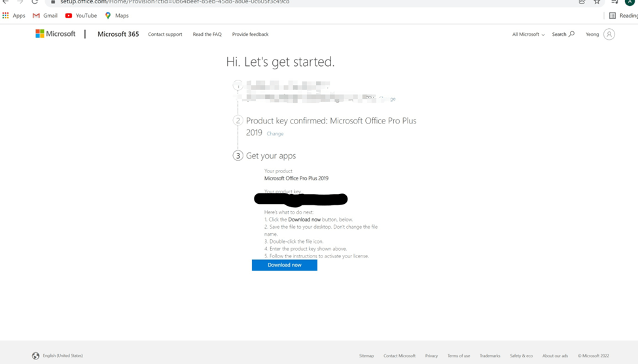Screen dimensions: 638x364
Task: Click the step 2 circle icon
Action: 238,121
